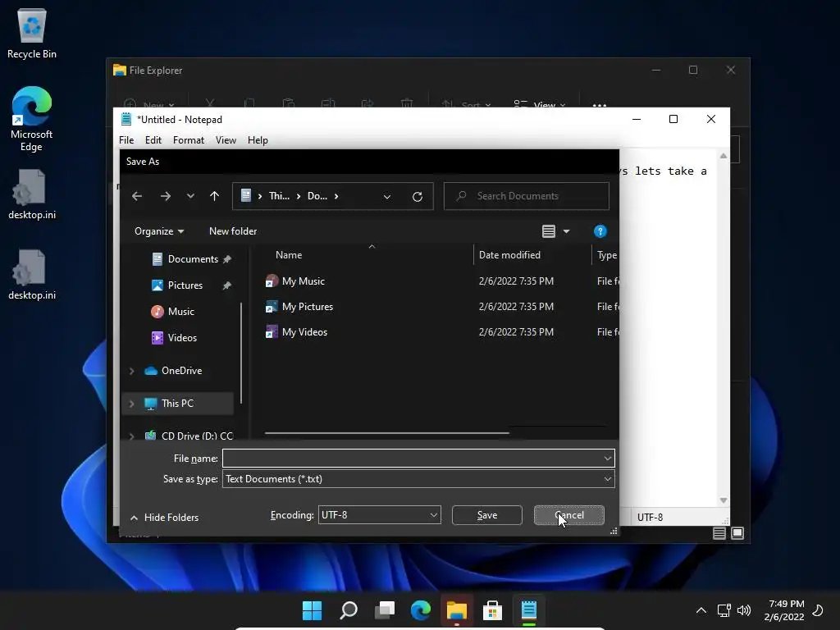Expand the CD Drive (D:) node
840x630 pixels.
(132, 436)
